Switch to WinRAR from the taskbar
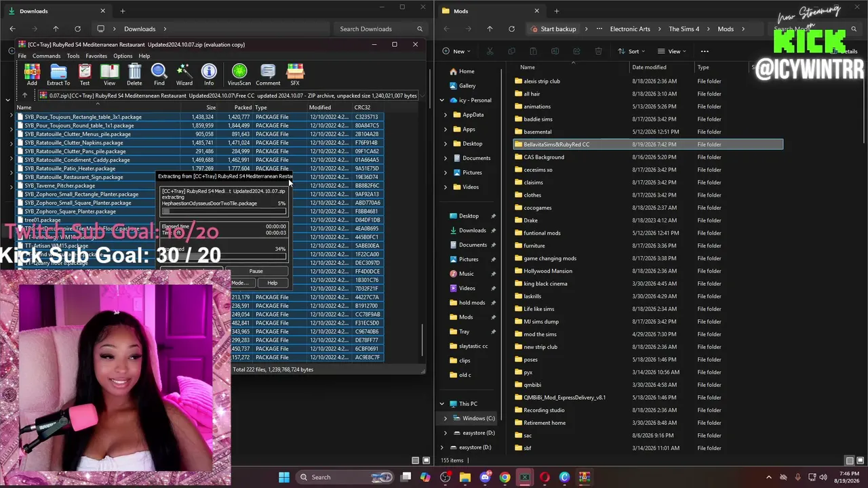 [584, 477]
